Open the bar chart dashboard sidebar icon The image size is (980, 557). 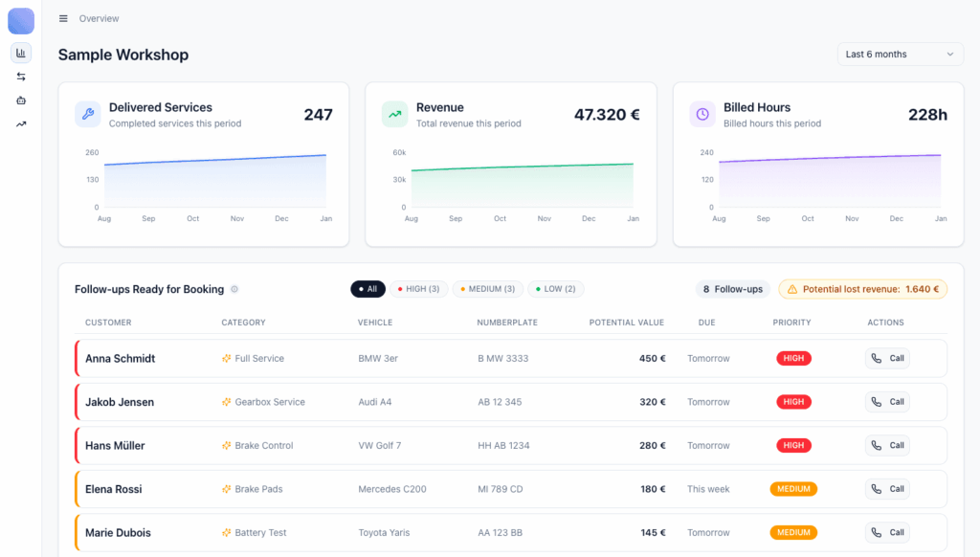(x=21, y=53)
